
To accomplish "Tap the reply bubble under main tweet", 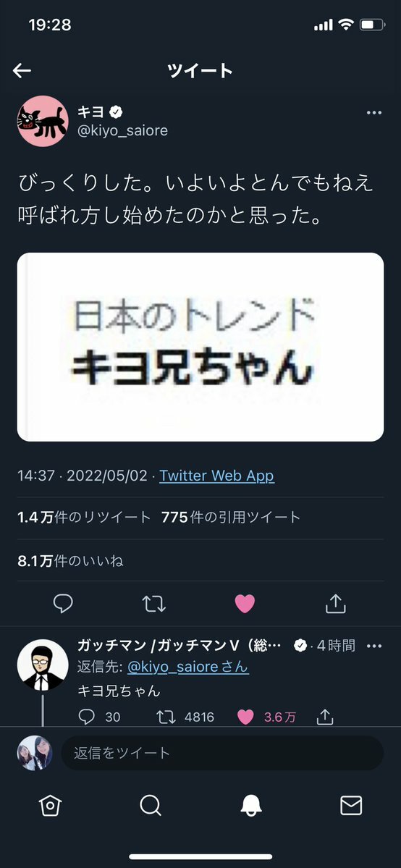I will 63,603.
